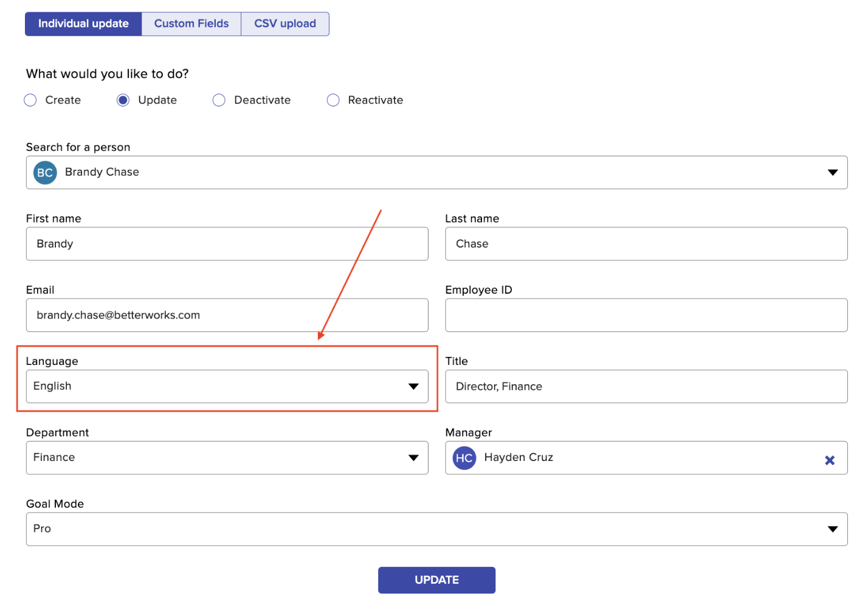Open the Search for a person dropdown
The image size is (868, 613).
coord(436,173)
